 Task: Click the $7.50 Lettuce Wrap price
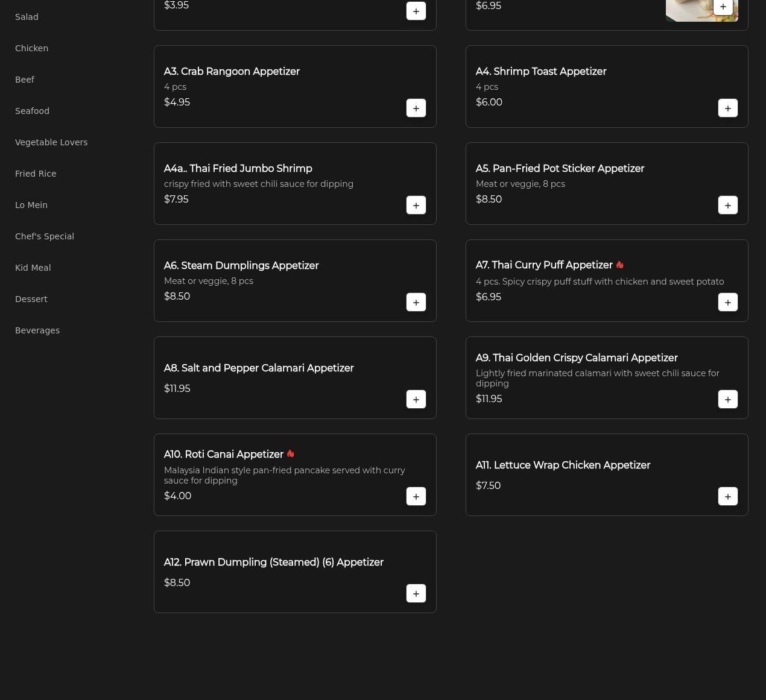pyautogui.click(x=488, y=485)
